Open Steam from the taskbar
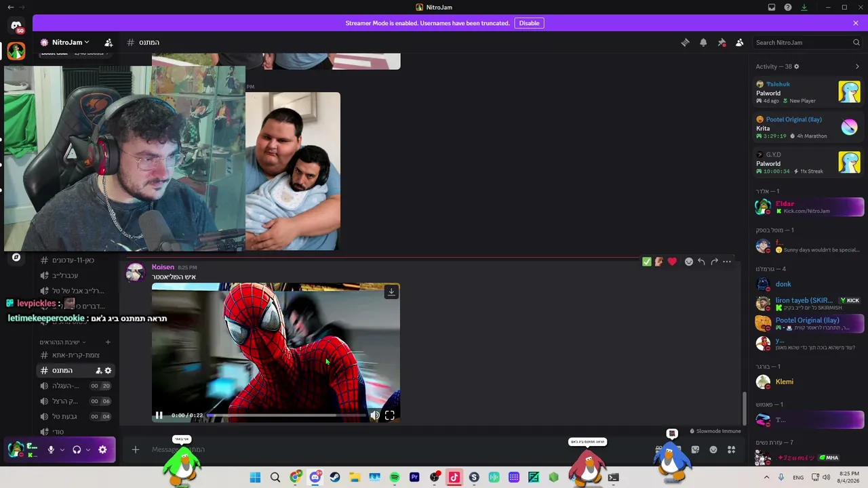 pyautogui.click(x=335, y=477)
